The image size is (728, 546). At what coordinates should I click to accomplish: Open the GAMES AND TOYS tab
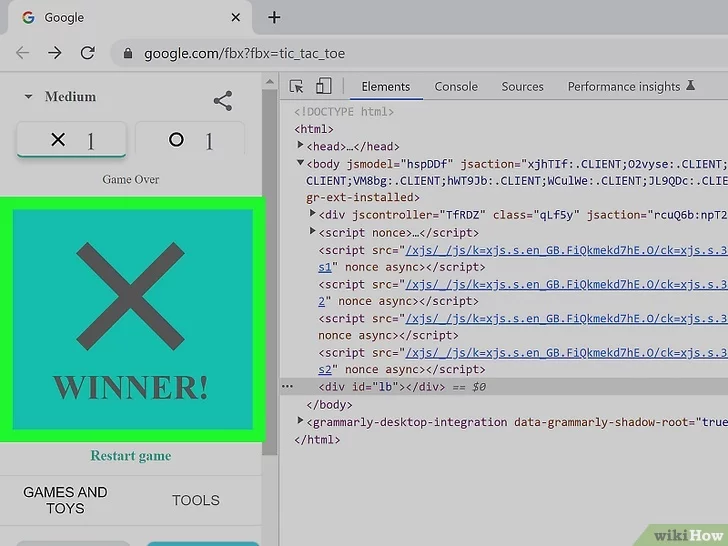[65, 500]
